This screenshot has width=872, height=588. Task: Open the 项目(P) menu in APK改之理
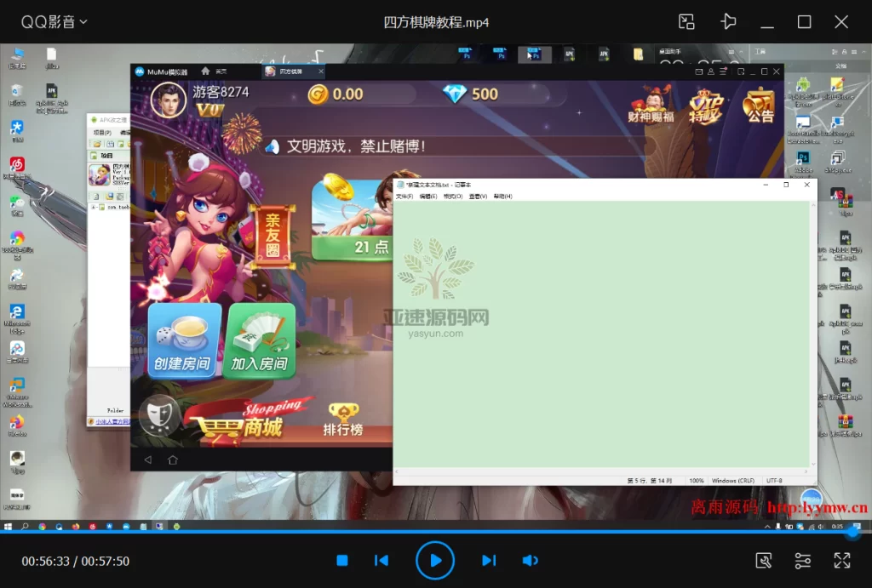pos(102,132)
